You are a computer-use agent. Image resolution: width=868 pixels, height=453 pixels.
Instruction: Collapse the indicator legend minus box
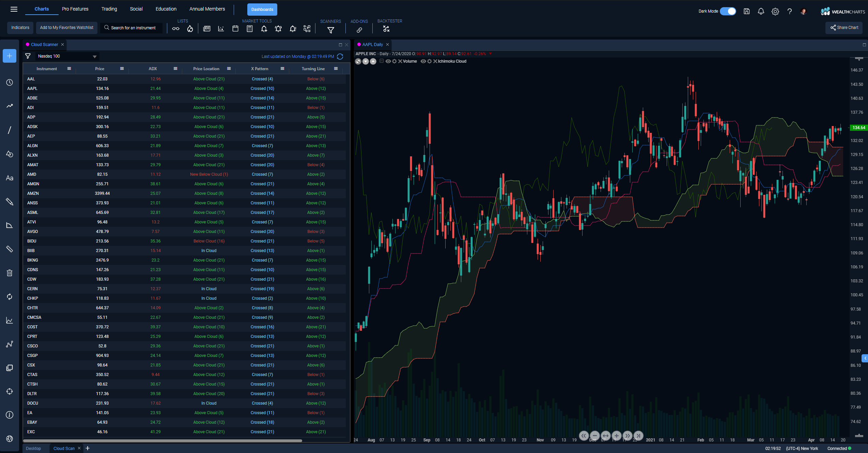click(x=382, y=61)
